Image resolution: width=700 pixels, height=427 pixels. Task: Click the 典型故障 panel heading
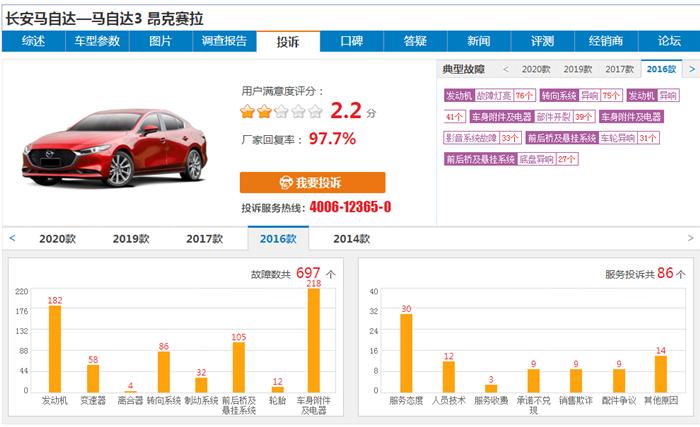pos(463,69)
